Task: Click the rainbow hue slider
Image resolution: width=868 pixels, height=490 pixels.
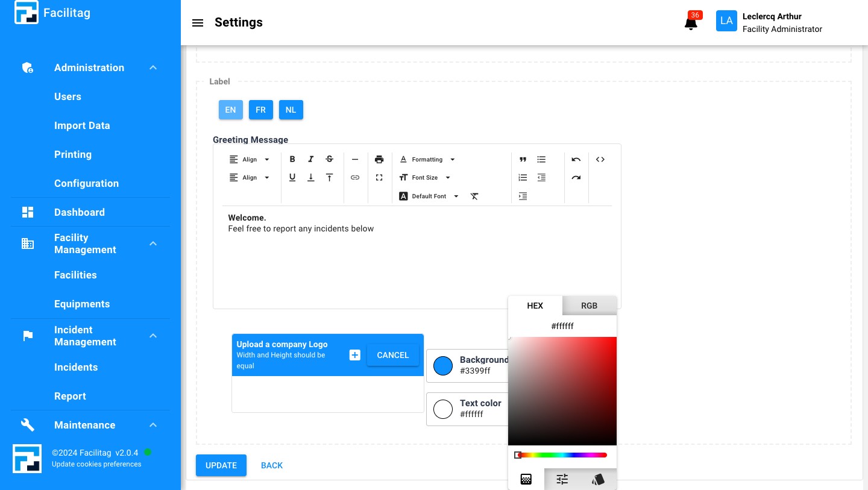Action: [x=562, y=455]
